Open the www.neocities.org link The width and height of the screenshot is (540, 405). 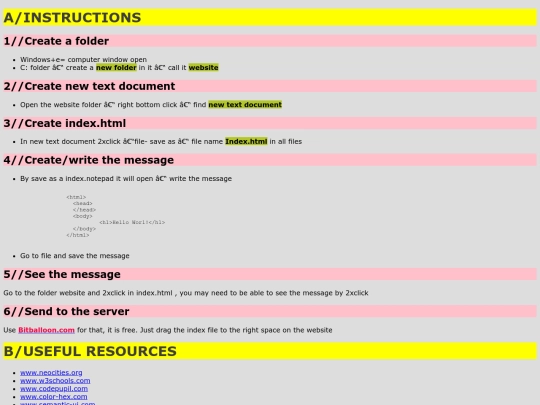[x=51, y=373]
